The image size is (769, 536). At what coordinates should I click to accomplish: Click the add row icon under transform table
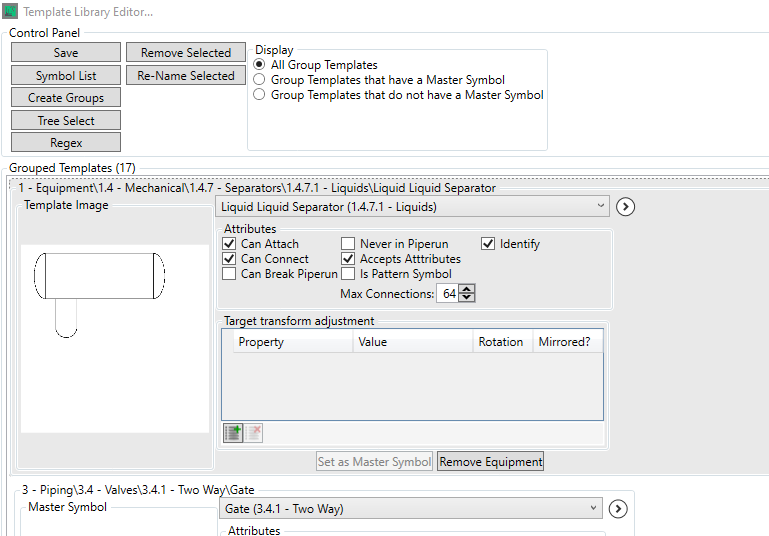[x=232, y=433]
